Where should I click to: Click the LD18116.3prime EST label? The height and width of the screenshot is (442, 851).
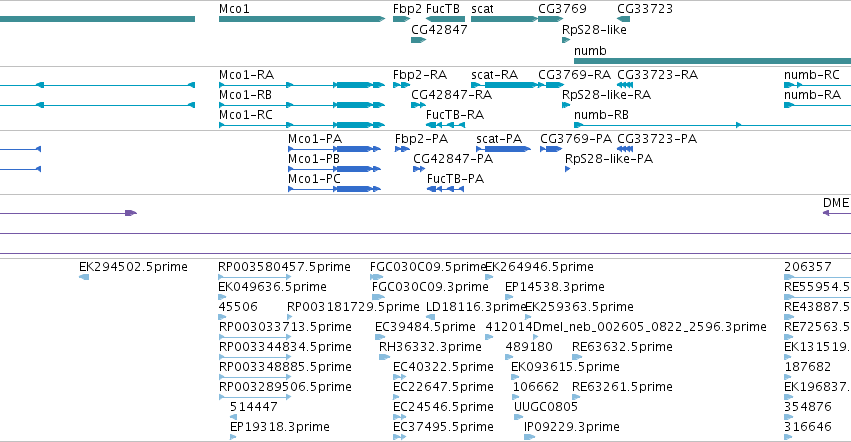click(x=477, y=307)
